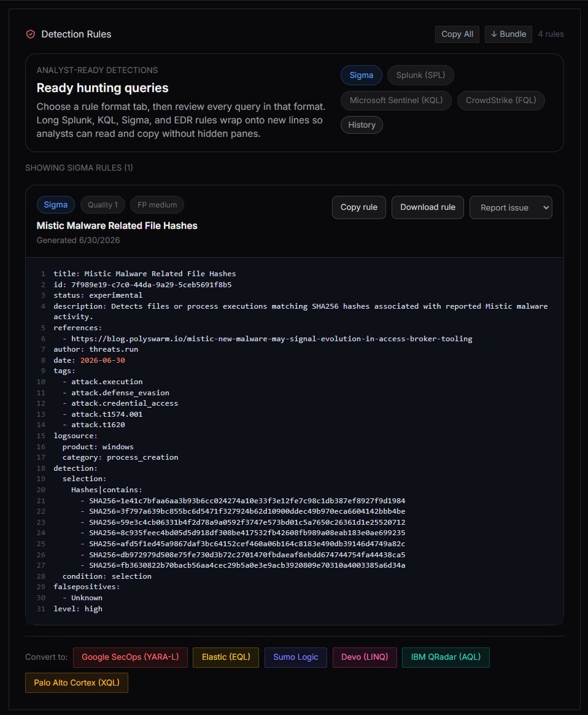Click the attack.defense_evasion tag line
Image resolution: width=588 pixels, height=715 pixels.
pyautogui.click(x=116, y=393)
